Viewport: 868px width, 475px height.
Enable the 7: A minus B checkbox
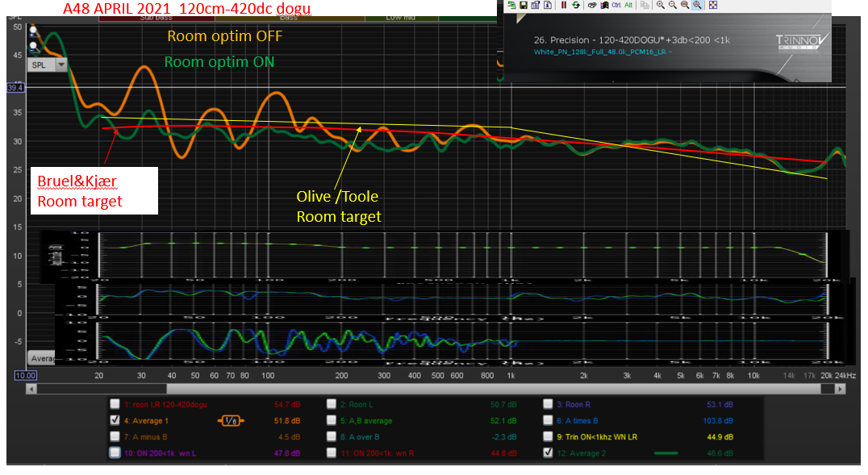(115, 435)
